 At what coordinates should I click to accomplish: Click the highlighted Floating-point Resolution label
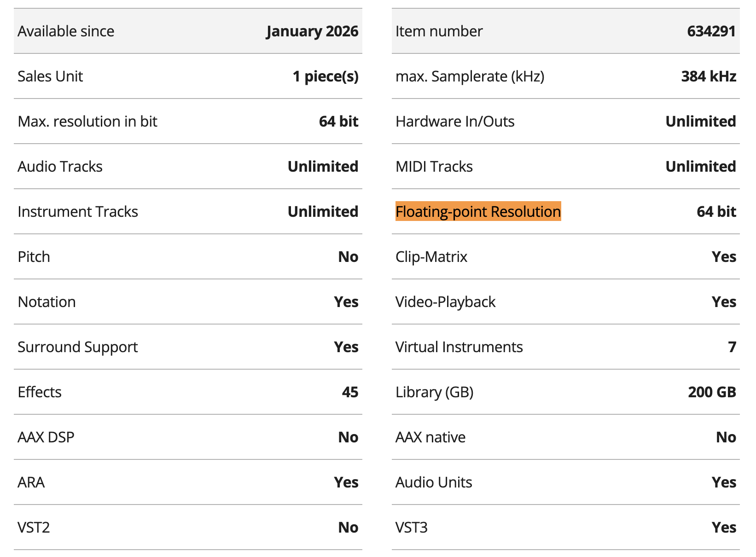click(x=478, y=212)
